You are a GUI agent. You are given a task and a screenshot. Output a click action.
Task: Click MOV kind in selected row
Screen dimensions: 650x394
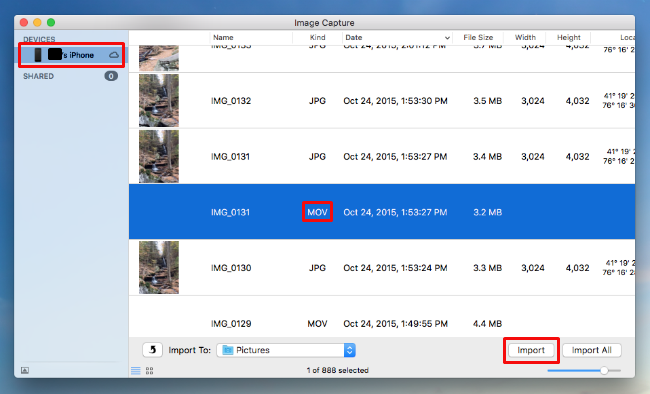[x=317, y=212]
